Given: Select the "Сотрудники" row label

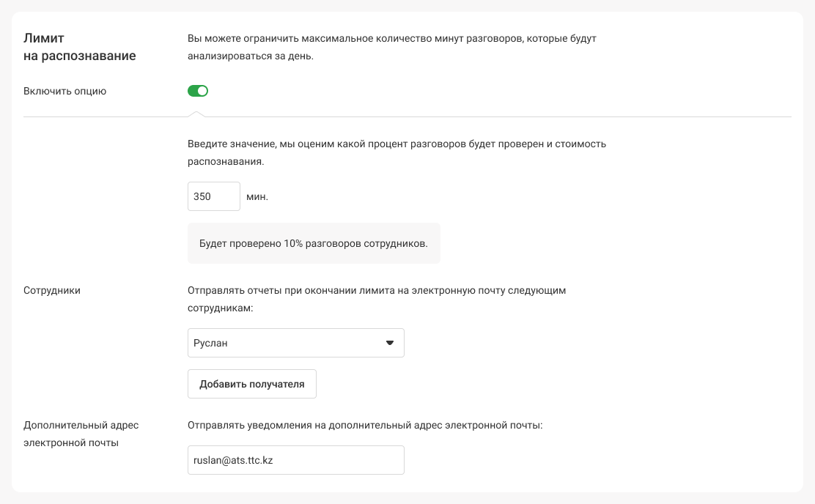Looking at the screenshot, I should click(x=52, y=290).
